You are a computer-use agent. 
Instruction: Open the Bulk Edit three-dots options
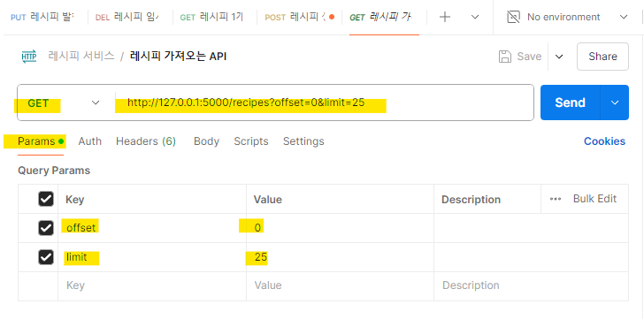point(556,199)
